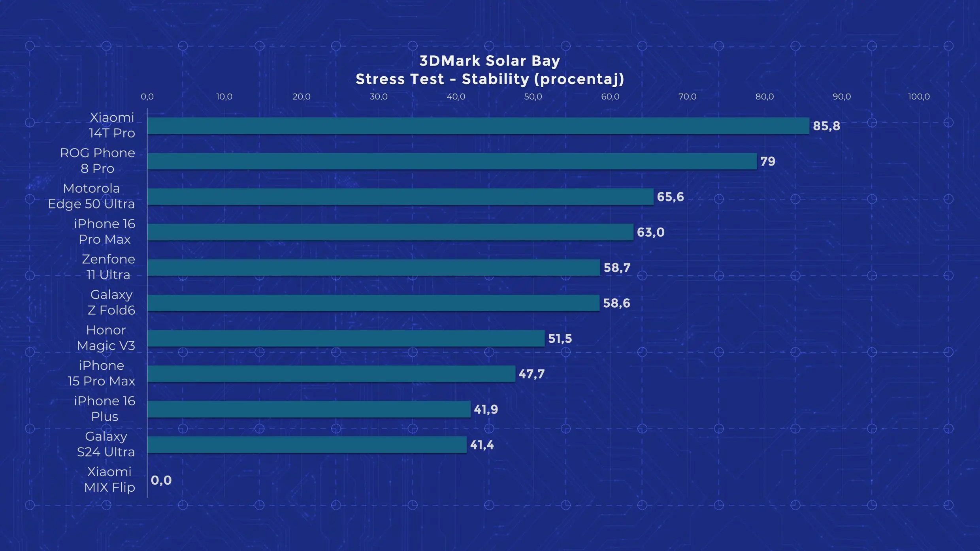Click the Zenfone 11 Ultra bar
Screen dimensions: 980x551
pos(374,267)
